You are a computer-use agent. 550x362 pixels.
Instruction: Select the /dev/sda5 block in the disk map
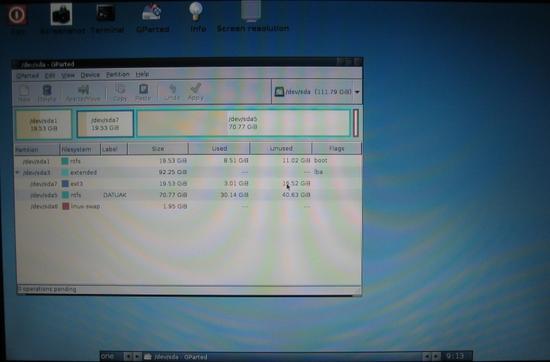pyautogui.click(x=243, y=123)
